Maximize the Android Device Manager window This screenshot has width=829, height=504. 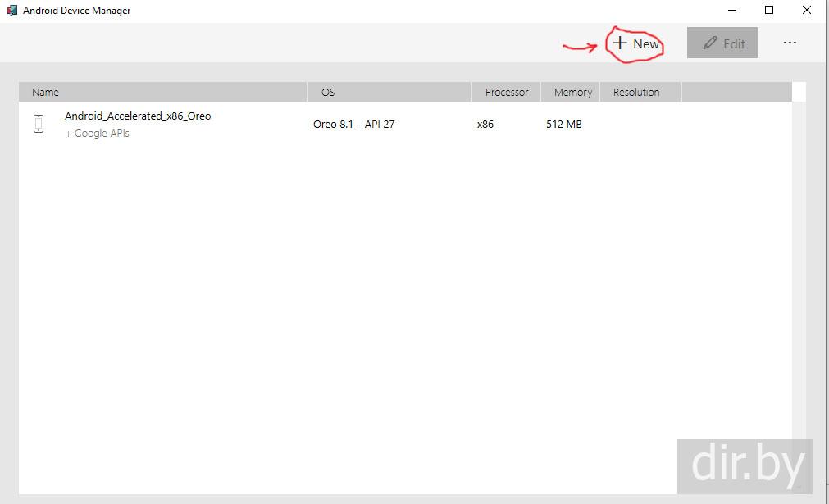[x=769, y=10]
